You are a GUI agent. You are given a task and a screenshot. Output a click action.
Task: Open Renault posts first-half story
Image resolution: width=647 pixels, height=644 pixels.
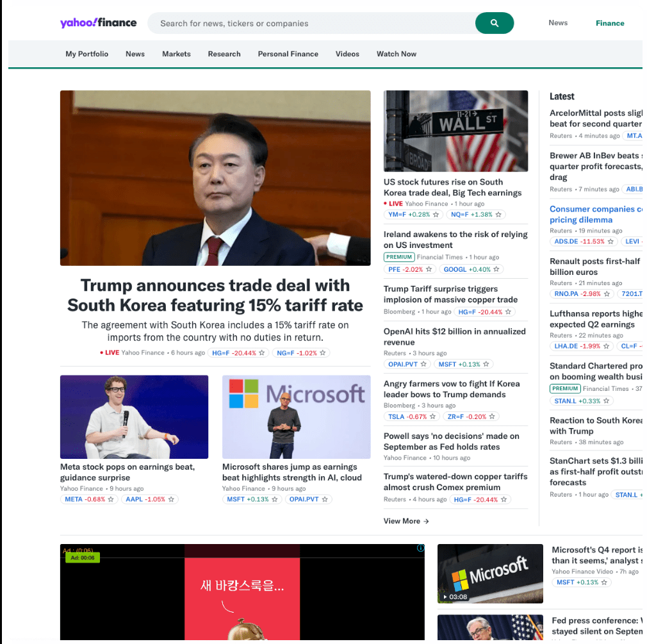[x=595, y=267]
